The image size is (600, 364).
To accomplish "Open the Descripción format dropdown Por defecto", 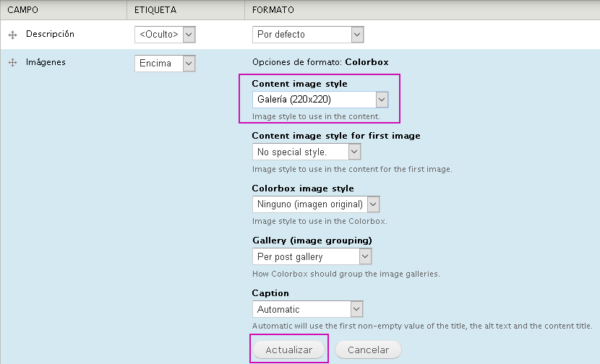I will click(308, 35).
